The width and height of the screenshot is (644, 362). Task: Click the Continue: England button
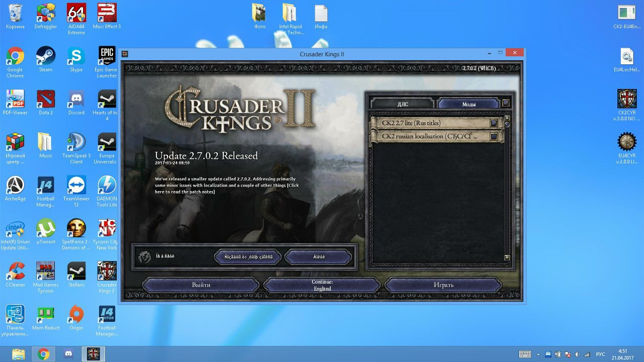(x=322, y=285)
